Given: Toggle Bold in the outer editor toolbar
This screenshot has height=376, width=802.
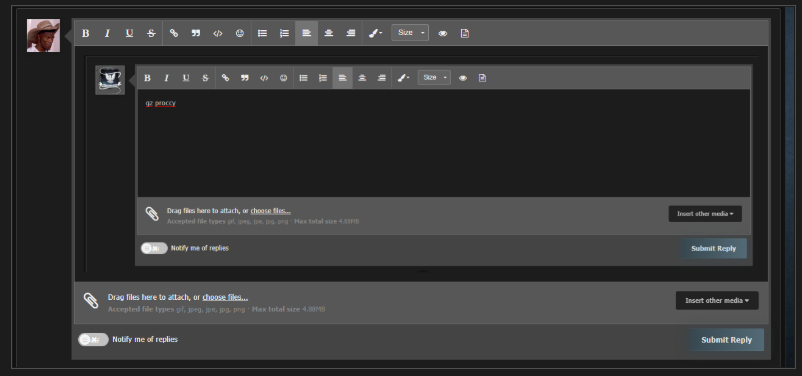Looking at the screenshot, I should 85,33.
